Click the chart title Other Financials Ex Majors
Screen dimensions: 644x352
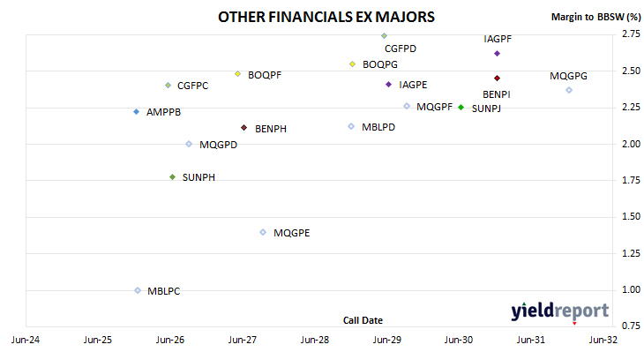(326, 17)
